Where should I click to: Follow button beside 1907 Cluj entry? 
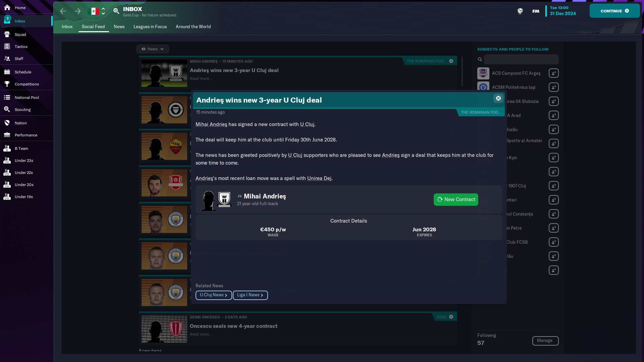point(554,186)
